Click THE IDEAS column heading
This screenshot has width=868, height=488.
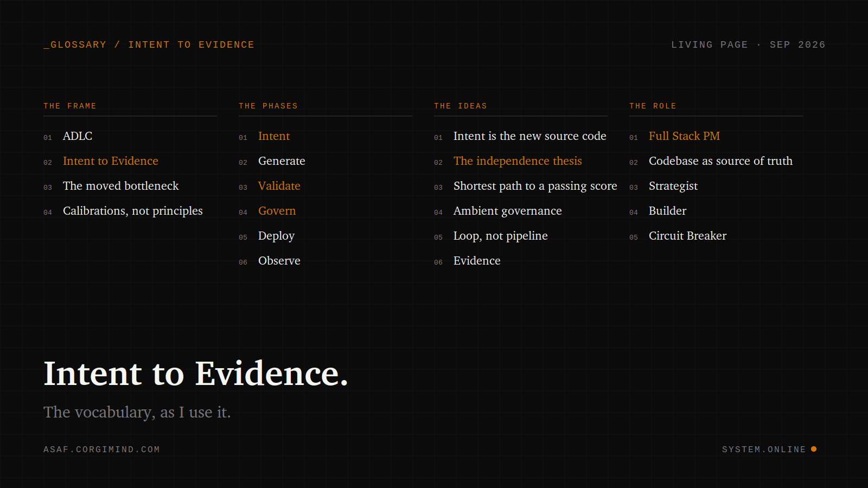pyautogui.click(x=461, y=106)
